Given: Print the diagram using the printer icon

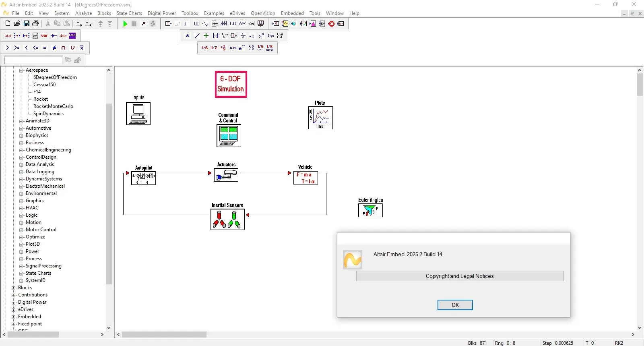Looking at the screenshot, I should 35,24.
